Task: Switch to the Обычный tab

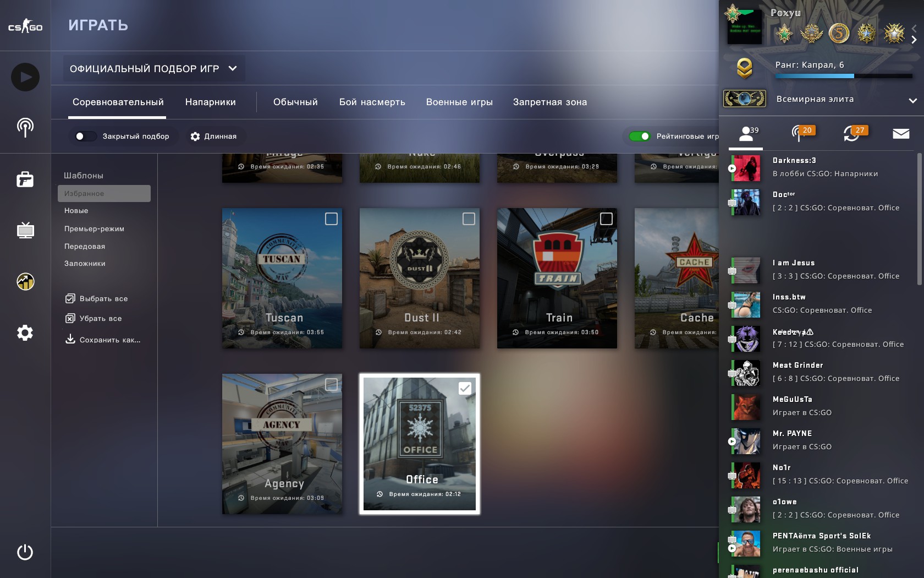Action: click(296, 102)
